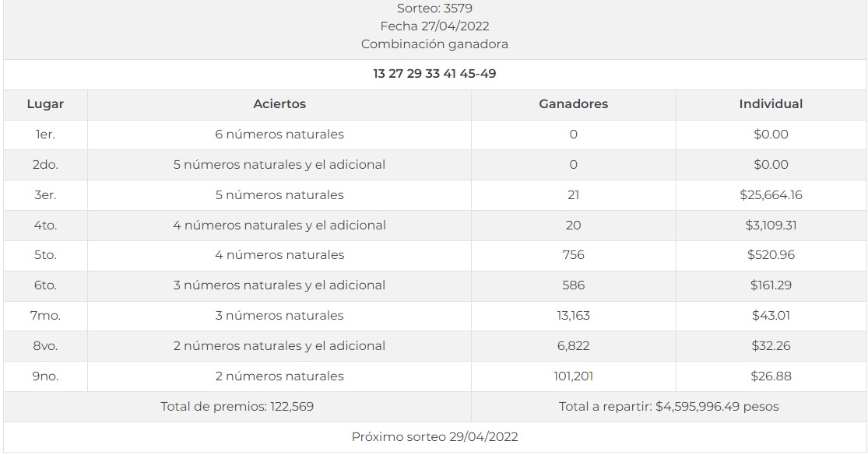Screen dimensions: 868x455
Task: Click the Fecha 27/04/2022 date text
Action: [x=434, y=26]
